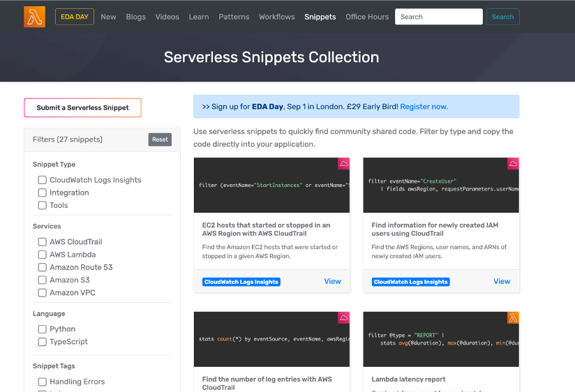Check the CloudWatch Logs Insights filter

42,180
